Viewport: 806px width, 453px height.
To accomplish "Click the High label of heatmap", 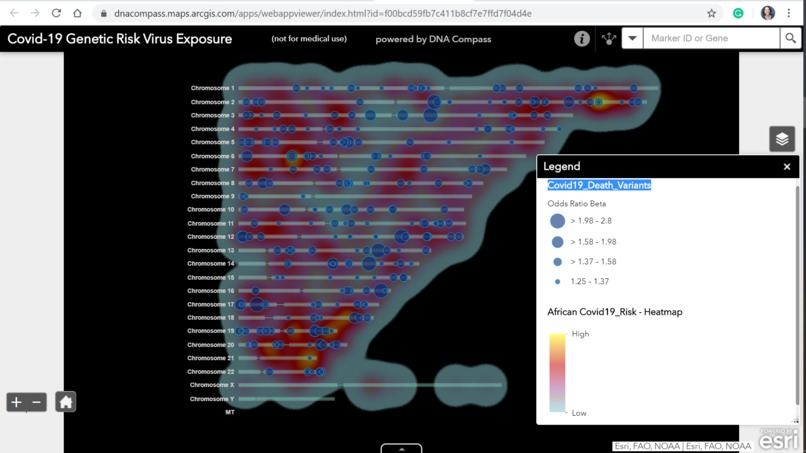I will 580,334.
